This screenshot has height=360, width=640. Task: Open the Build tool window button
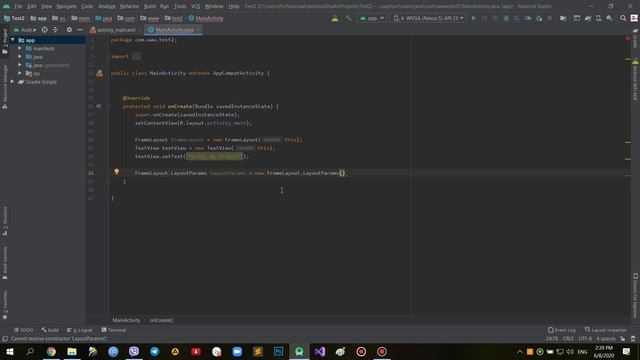[50, 330]
